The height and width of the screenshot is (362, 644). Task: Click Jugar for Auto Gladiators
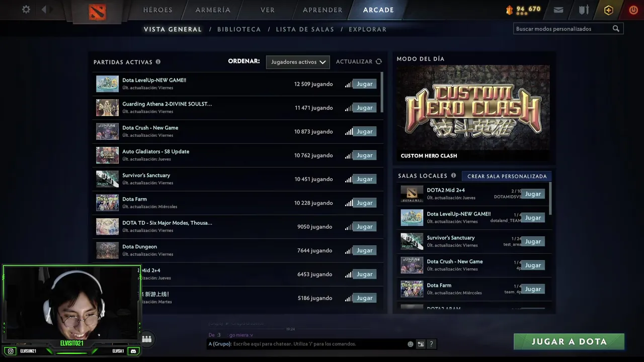(x=365, y=155)
